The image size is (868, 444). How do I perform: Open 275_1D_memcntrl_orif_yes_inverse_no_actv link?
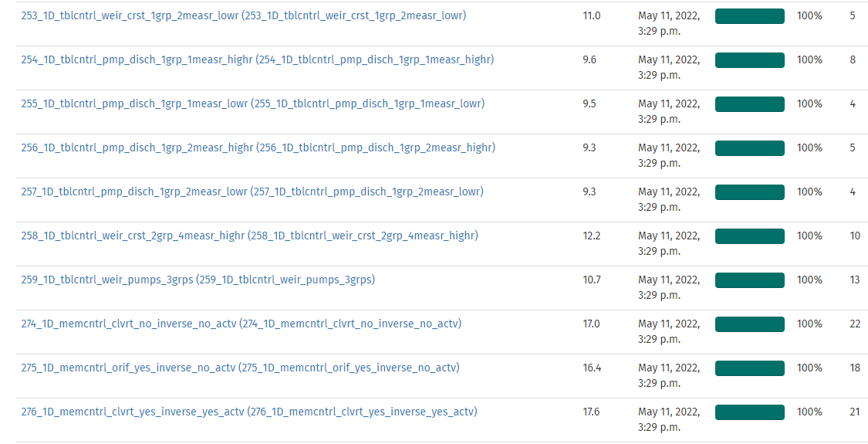pyautogui.click(x=240, y=368)
